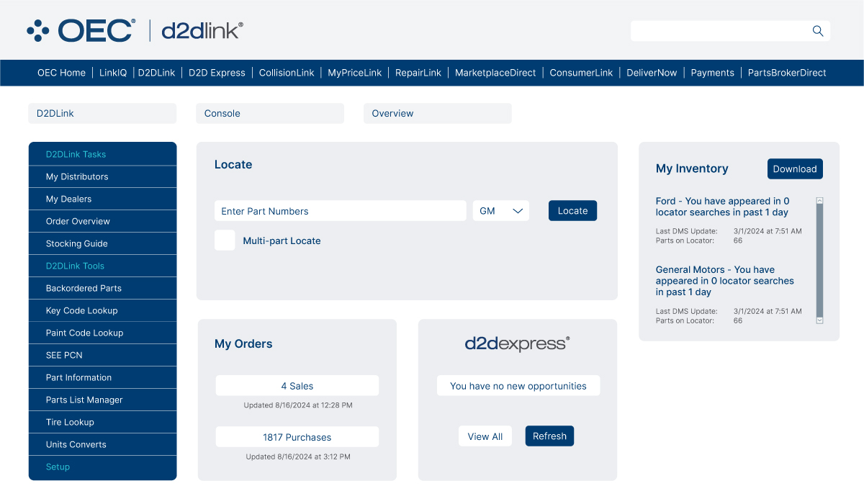Open LinkIQ in navigation bar
864x504 pixels.
pyautogui.click(x=113, y=73)
